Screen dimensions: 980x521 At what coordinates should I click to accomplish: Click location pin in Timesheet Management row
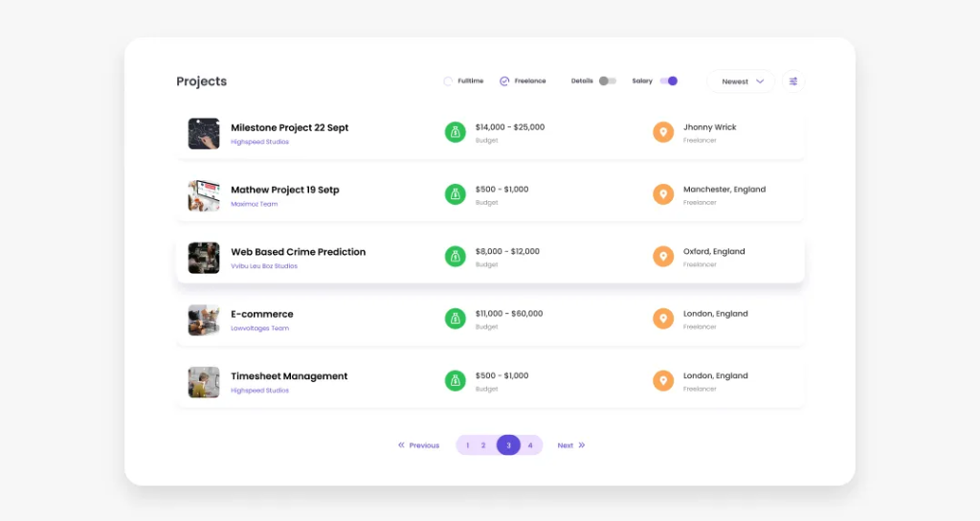pos(663,381)
